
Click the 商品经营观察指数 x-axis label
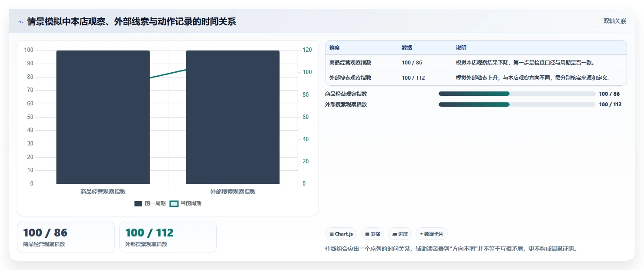pyautogui.click(x=103, y=192)
